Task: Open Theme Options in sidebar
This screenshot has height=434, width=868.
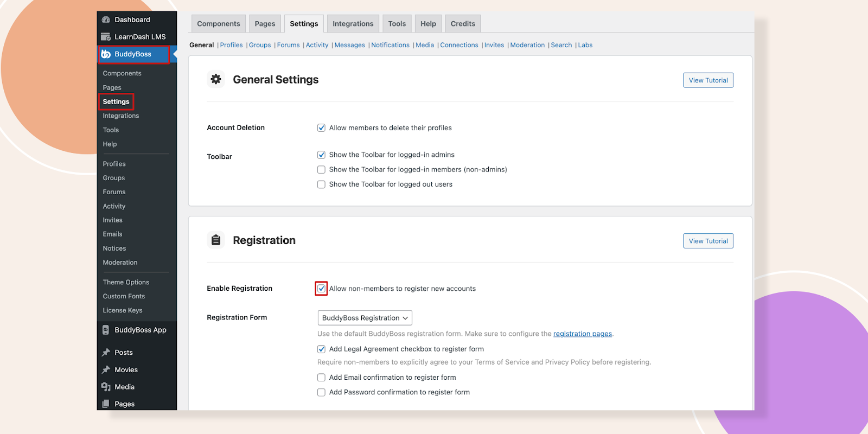Action: tap(126, 282)
